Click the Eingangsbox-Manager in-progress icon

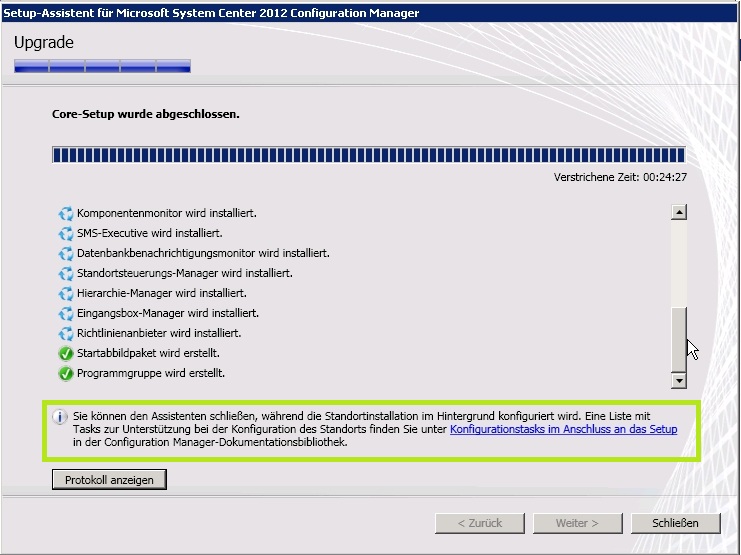67,313
